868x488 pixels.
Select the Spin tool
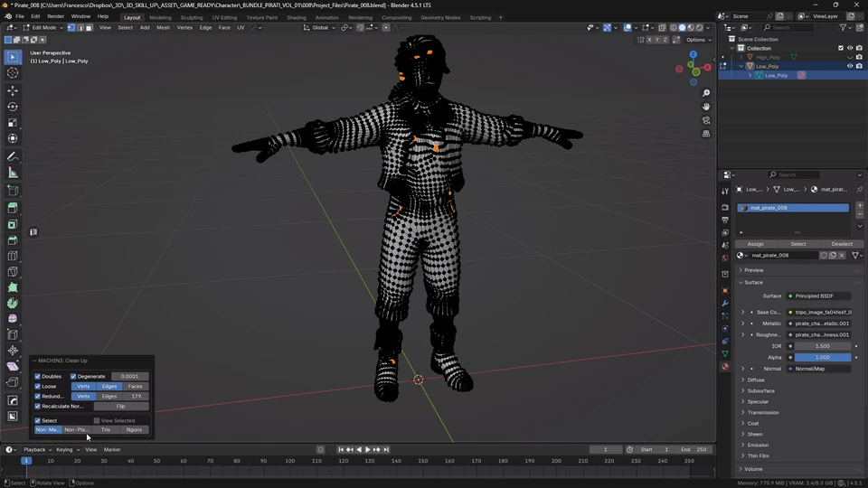tap(13, 304)
